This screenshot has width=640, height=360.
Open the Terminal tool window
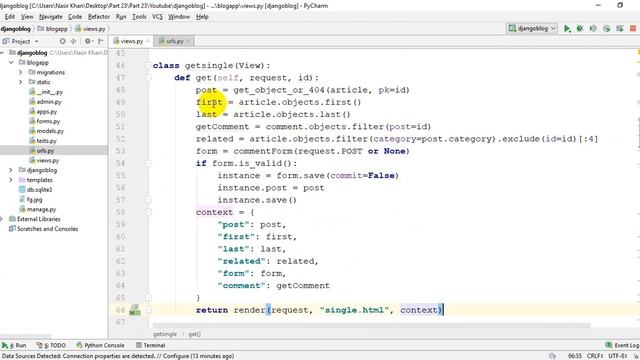tap(150, 345)
